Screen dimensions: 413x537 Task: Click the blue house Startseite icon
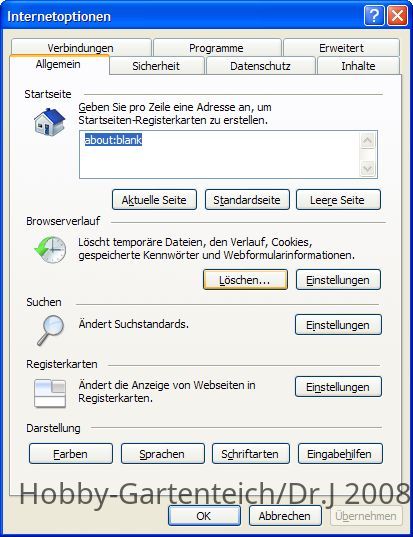49,122
